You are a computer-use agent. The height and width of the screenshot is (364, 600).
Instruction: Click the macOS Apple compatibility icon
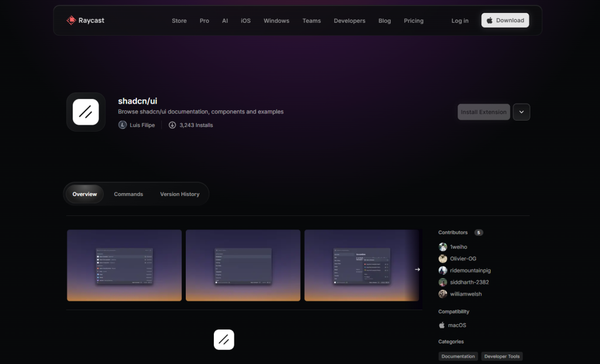442,325
